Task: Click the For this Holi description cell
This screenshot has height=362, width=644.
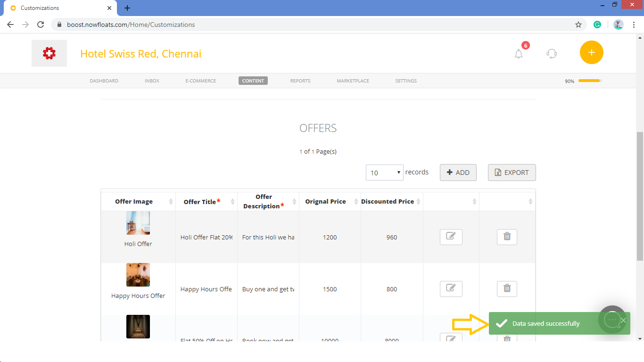Action: click(x=268, y=237)
